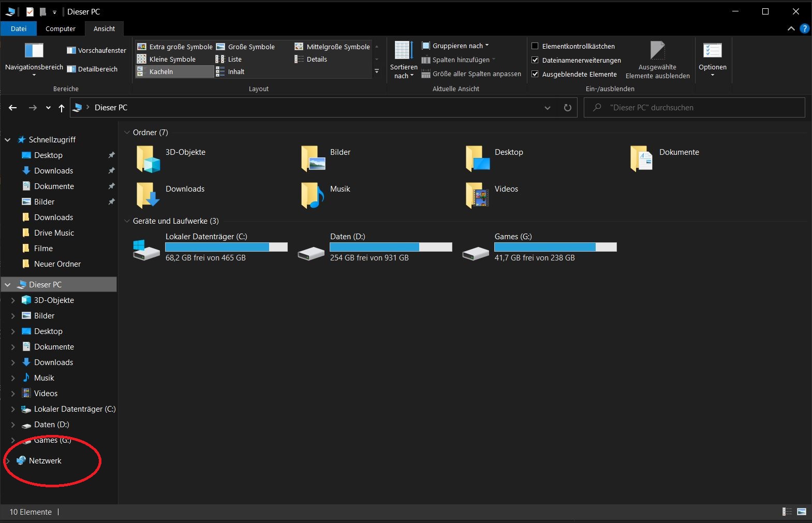Image resolution: width=812 pixels, height=523 pixels.
Task: Select Kleine Symbole layout
Action: pyautogui.click(x=166, y=59)
